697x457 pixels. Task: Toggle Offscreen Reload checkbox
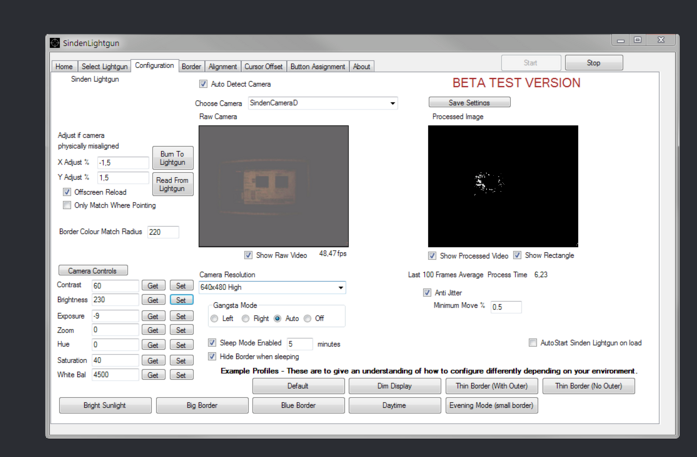click(x=67, y=192)
